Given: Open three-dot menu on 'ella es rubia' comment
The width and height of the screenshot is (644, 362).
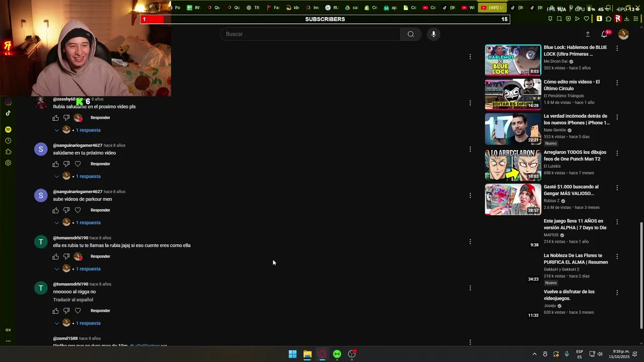Looking at the screenshot, I should coord(470,242).
